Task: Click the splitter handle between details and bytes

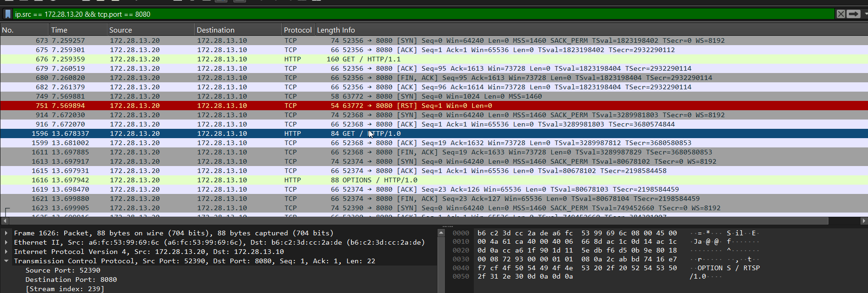Action: point(447,226)
